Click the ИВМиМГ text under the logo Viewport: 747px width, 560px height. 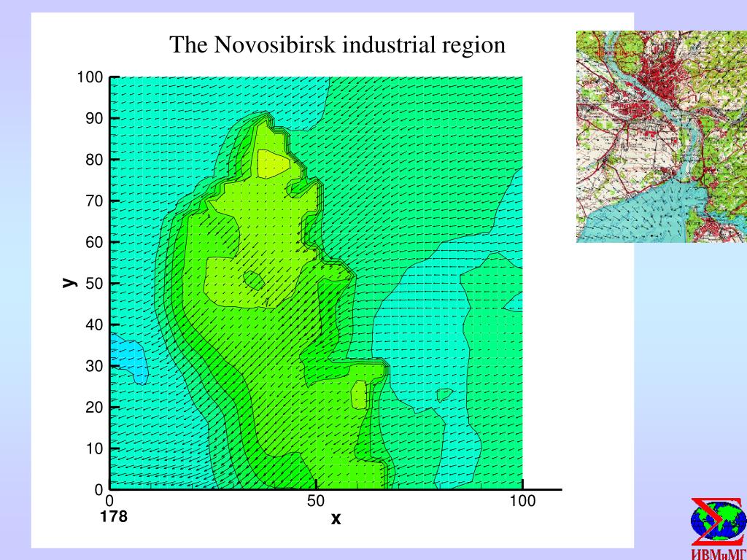[719, 554]
